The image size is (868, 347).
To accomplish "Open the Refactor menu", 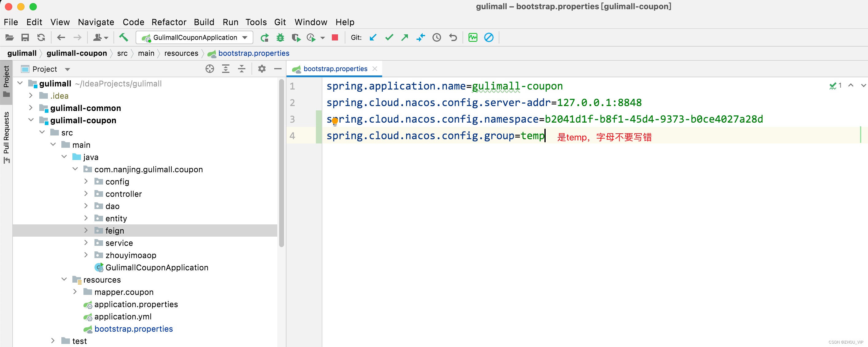I will click(x=169, y=22).
